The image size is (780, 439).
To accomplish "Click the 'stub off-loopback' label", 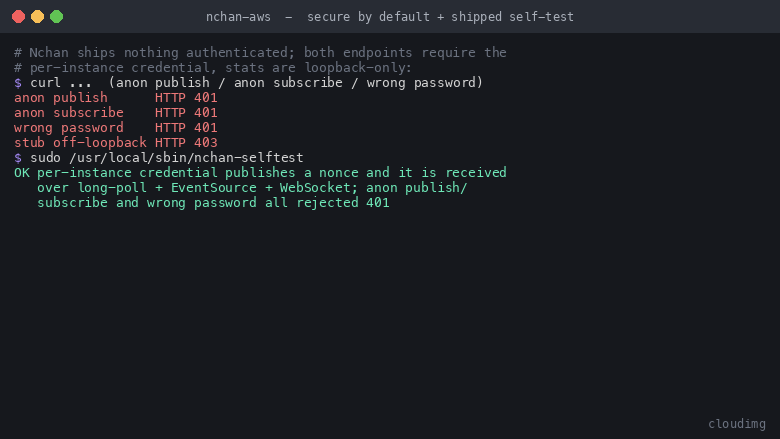I will coord(80,143).
